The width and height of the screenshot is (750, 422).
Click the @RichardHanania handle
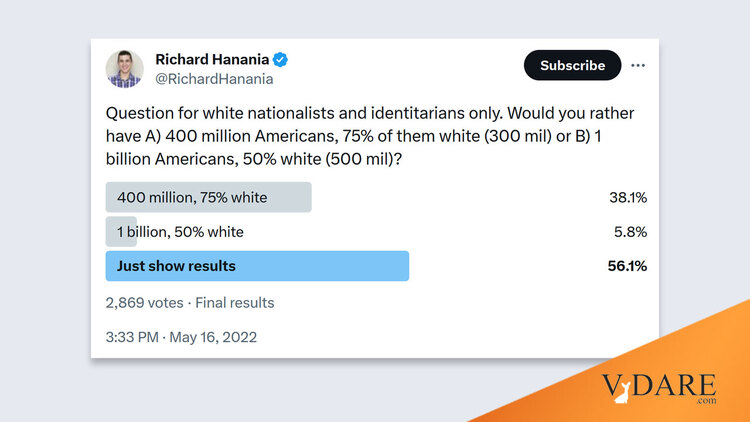(214, 78)
